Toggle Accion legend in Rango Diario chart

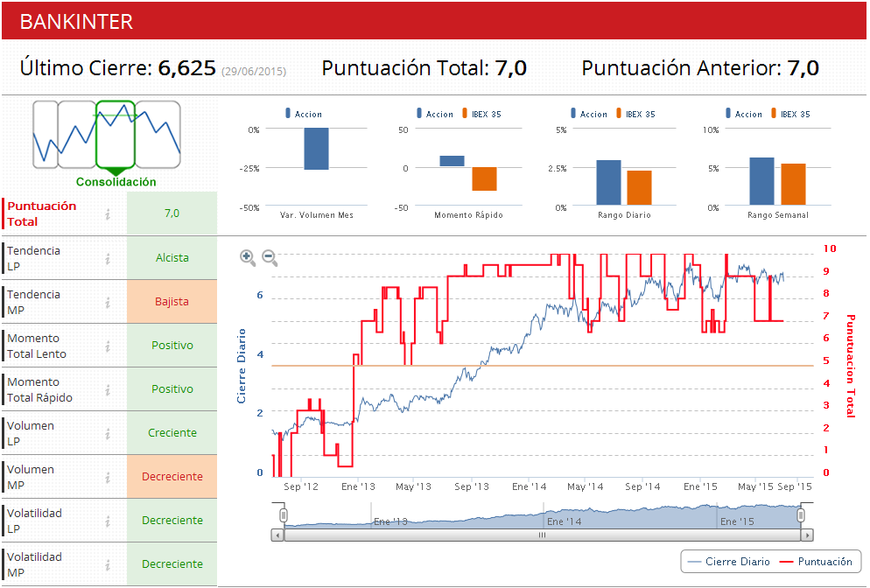[589, 114]
